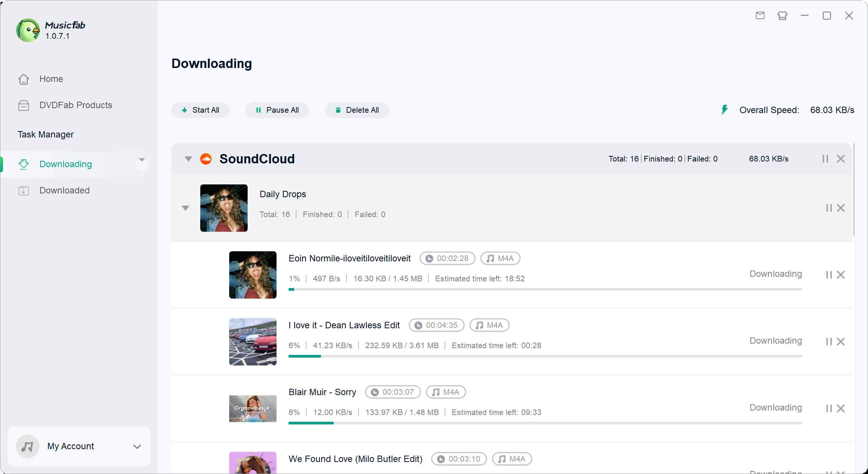Click M4A badge for We Found Love

click(x=512, y=459)
